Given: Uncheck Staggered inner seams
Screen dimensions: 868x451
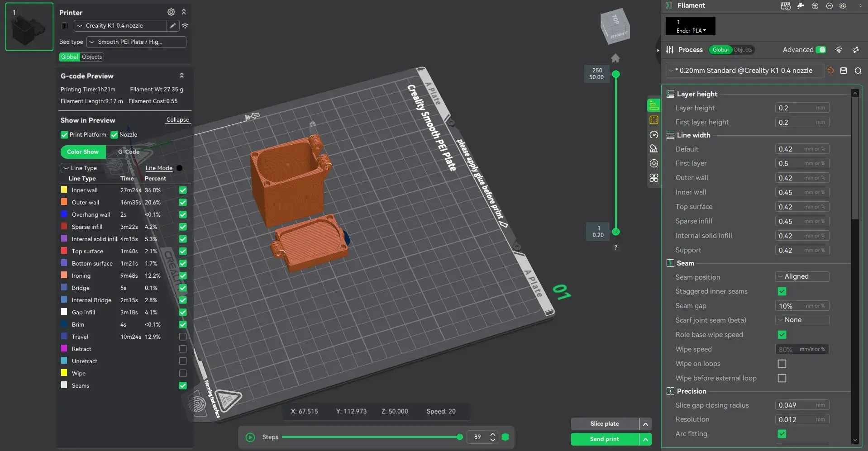Looking at the screenshot, I should click(782, 291).
